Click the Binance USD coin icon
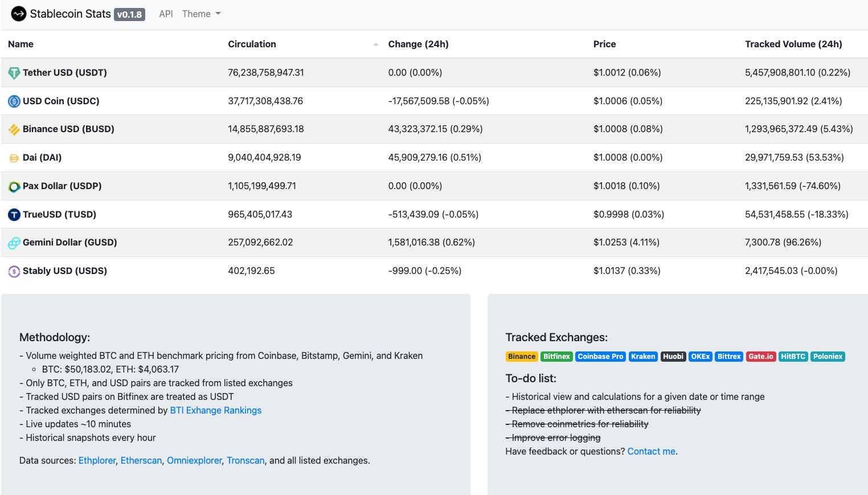Viewport: 868px width, 495px height. (14, 130)
